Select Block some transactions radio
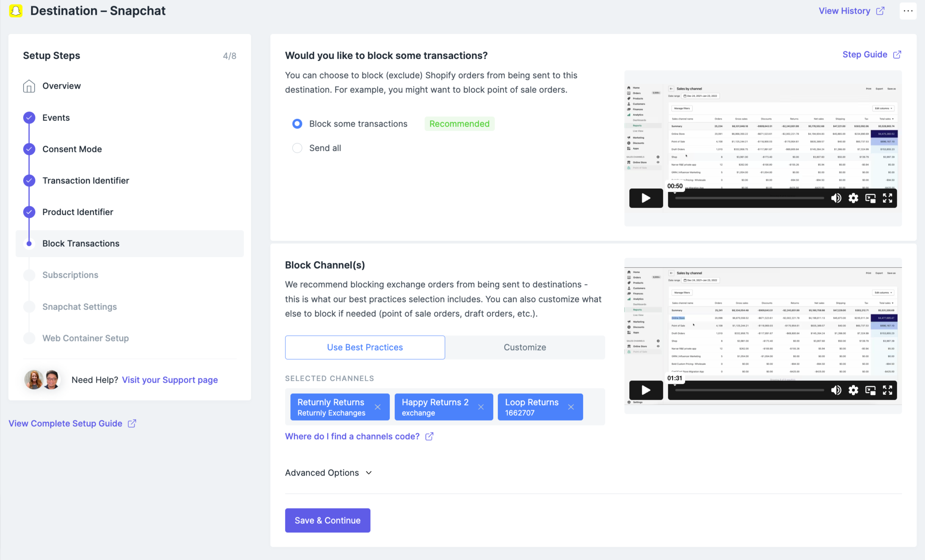The width and height of the screenshot is (925, 560). (297, 124)
